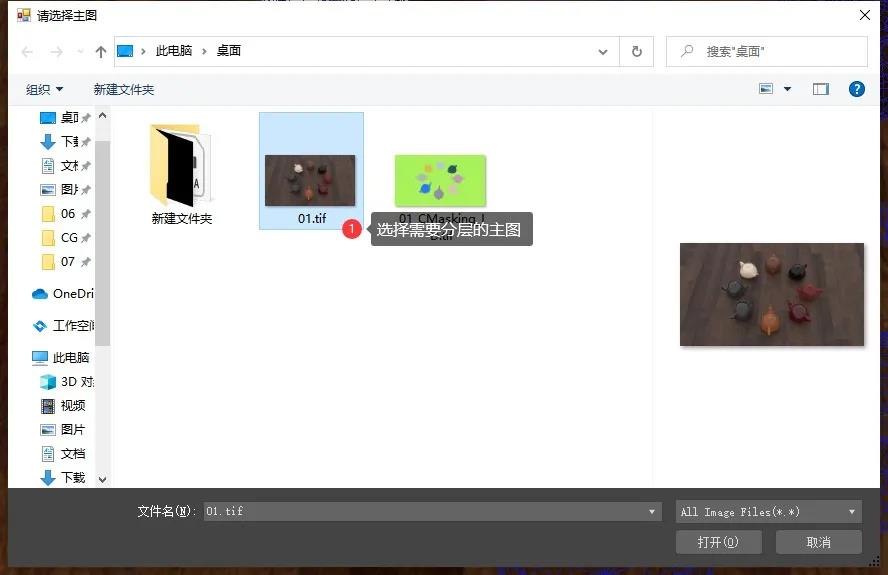
Task: Click the 打开(O) button
Action: [x=716, y=542]
